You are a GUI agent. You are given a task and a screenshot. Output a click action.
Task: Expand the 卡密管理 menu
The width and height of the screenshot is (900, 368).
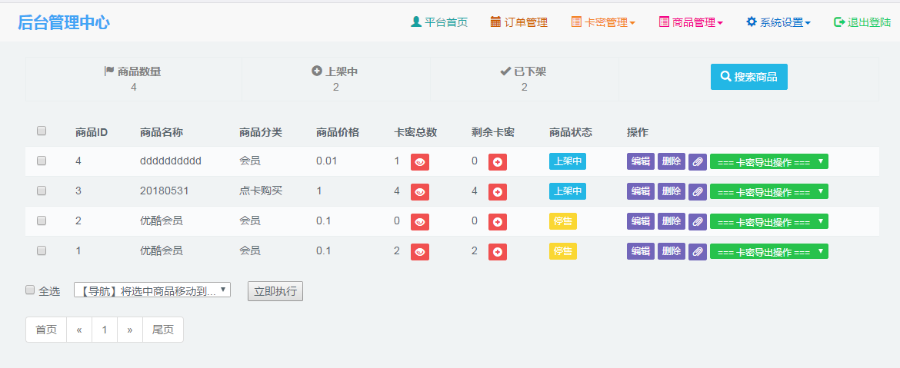[x=603, y=22]
